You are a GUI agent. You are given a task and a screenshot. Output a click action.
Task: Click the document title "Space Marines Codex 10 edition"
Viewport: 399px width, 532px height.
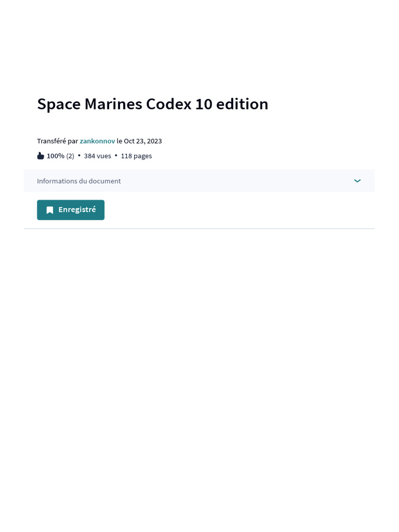click(x=153, y=104)
